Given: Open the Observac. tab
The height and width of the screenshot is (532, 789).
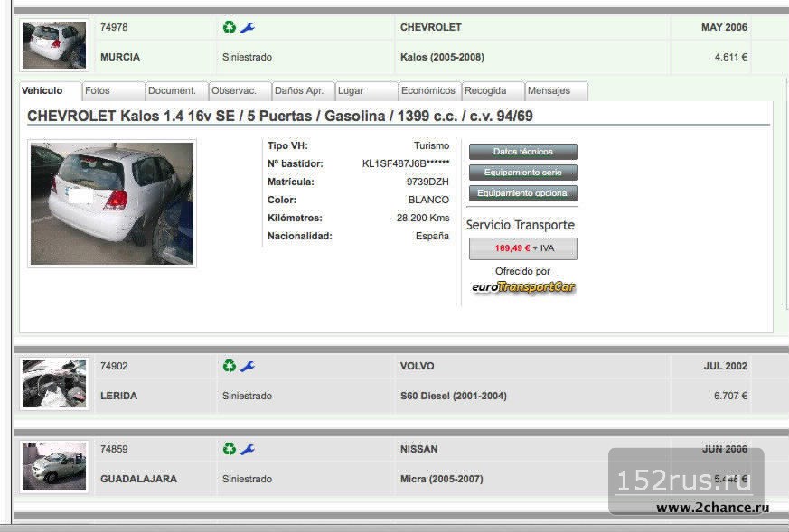Looking at the screenshot, I should tap(240, 91).
